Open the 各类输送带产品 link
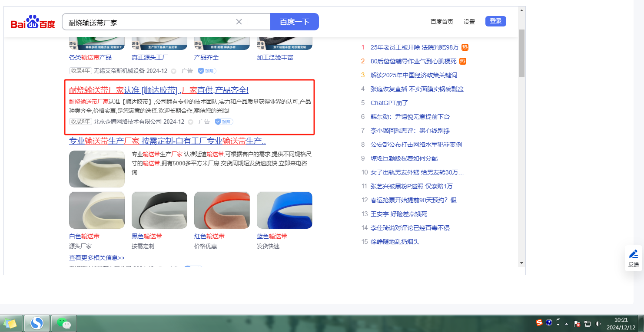 click(90, 57)
